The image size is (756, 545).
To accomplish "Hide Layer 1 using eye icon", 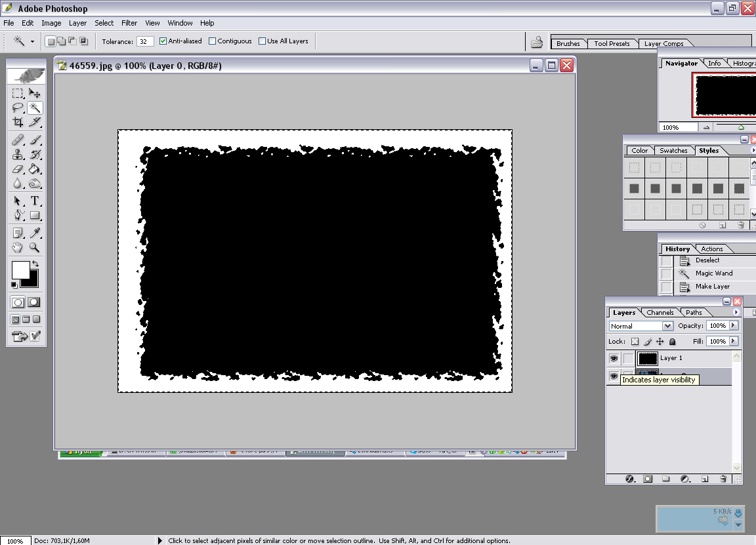I will click(614, 359).
